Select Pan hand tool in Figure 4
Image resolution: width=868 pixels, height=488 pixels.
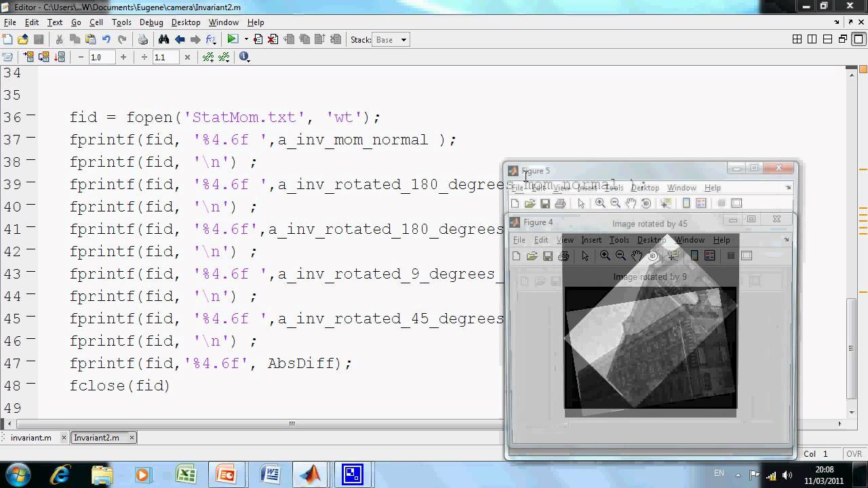tap(637, 256)
